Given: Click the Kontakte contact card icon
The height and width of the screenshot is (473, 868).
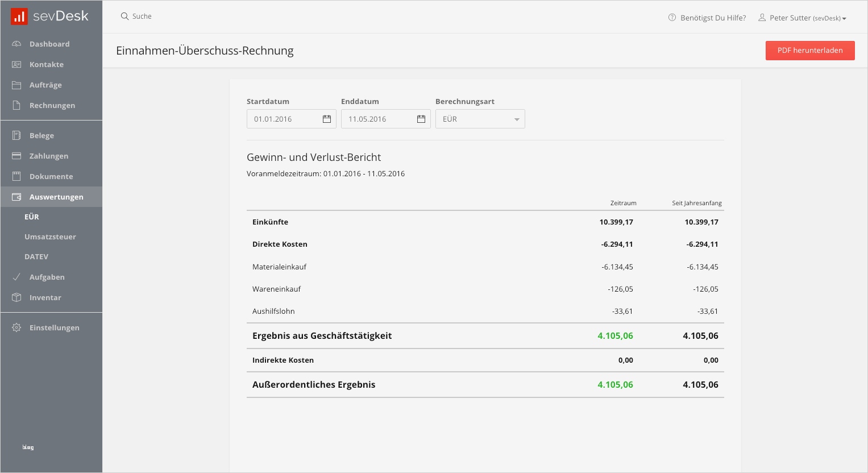Looking at the screenshot, I should 16,64.
